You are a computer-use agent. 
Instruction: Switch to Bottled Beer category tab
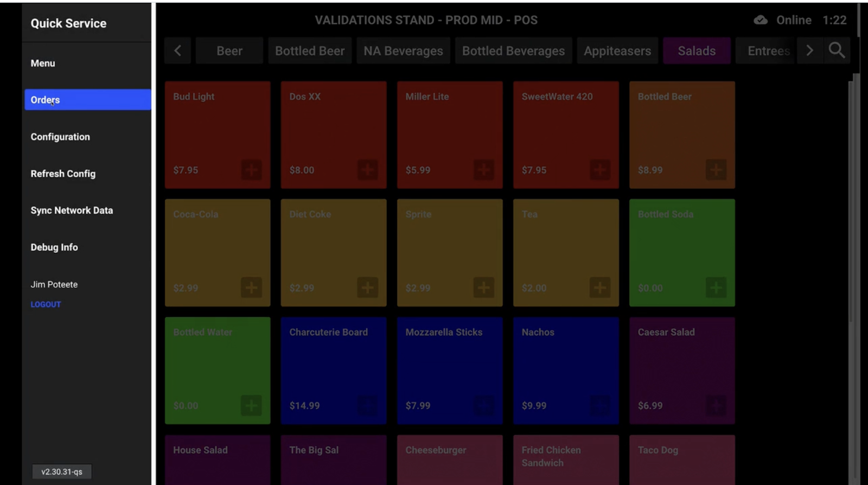(x=310, y=50)
